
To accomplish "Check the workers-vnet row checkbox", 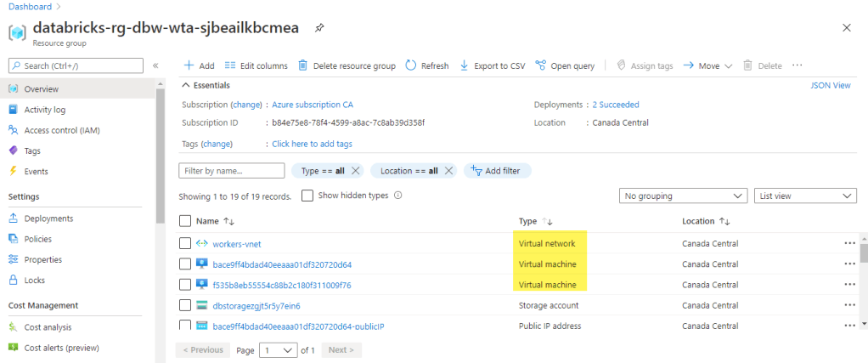I will pos(185,244).
